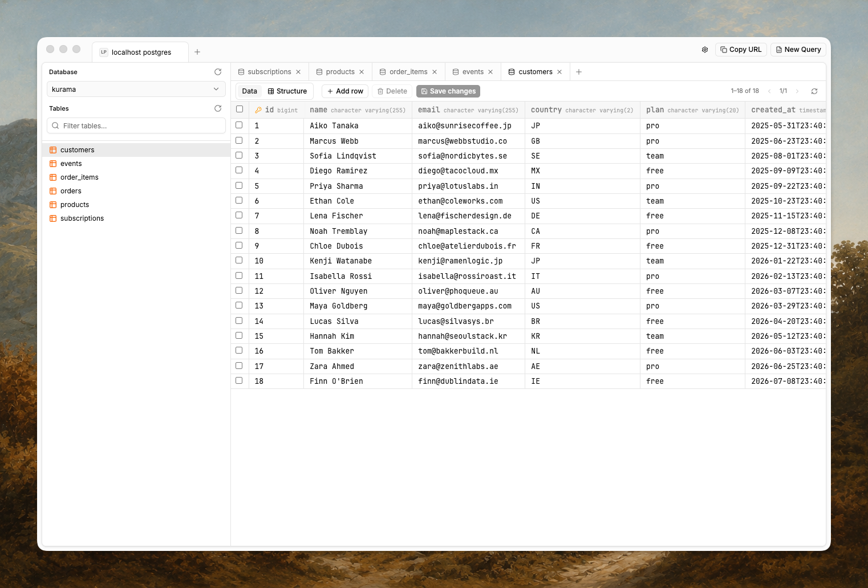Open the settings gear icon
Viewport: 868px width, 588px height.
coord(705,50)
